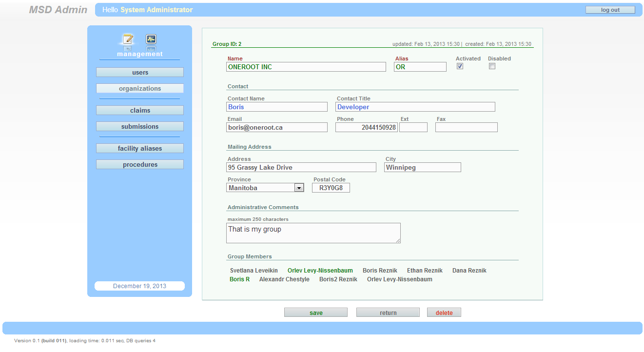Open group member Boris R
This screenshot has height=352, width=644.
click(239, 279)
